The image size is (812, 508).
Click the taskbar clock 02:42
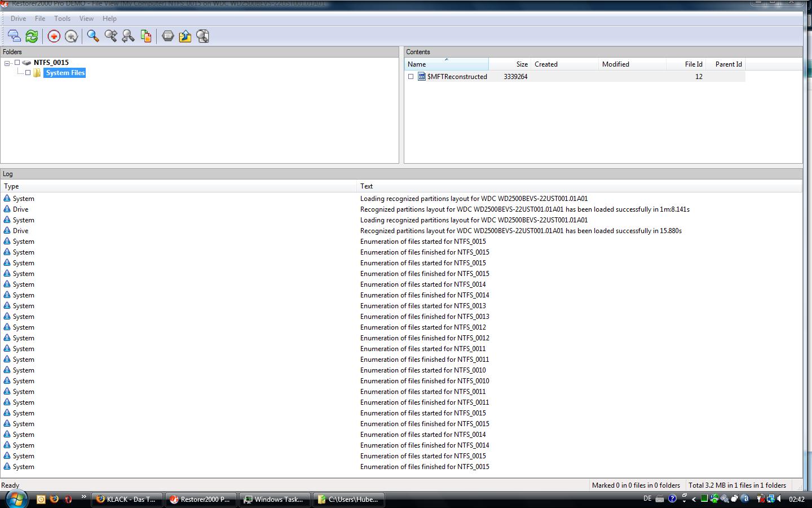point(797,500)
